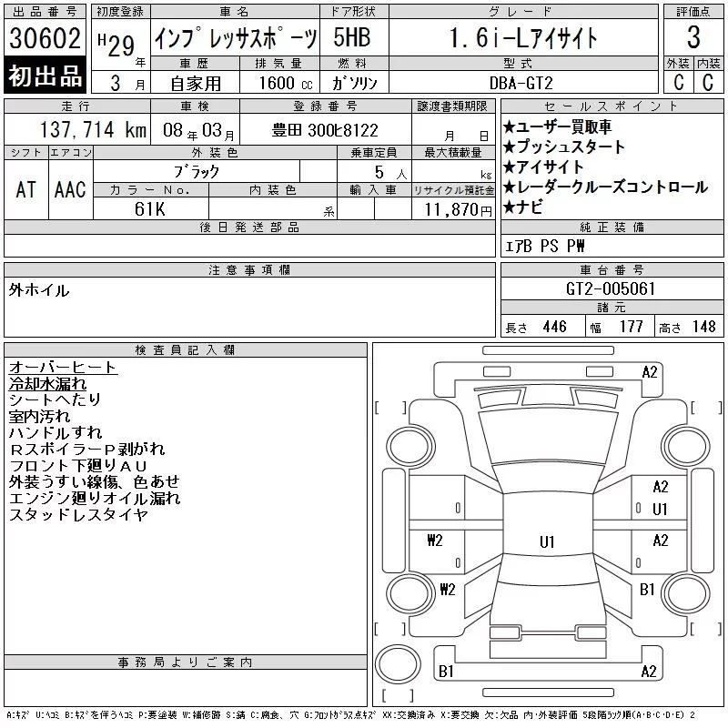The width and height of the screenshot is (728, 728).
Task: Click the black 初出品 badge
Action: (45, 76)
